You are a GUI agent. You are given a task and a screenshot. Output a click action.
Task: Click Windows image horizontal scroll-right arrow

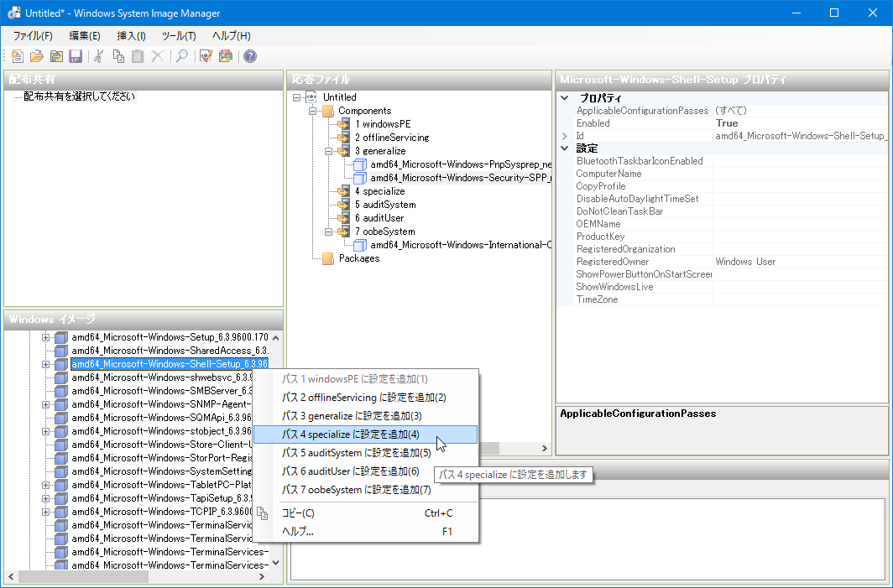point(263,576)
